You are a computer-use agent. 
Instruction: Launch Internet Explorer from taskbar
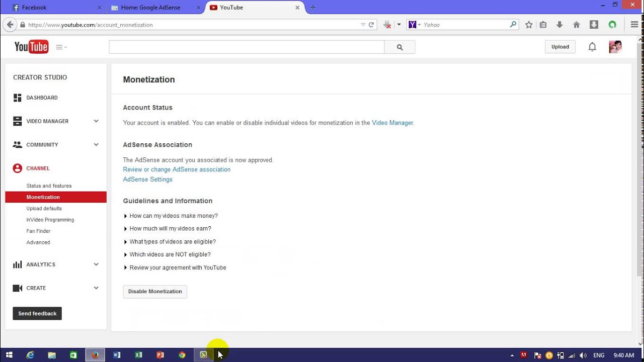coord(30,355)
